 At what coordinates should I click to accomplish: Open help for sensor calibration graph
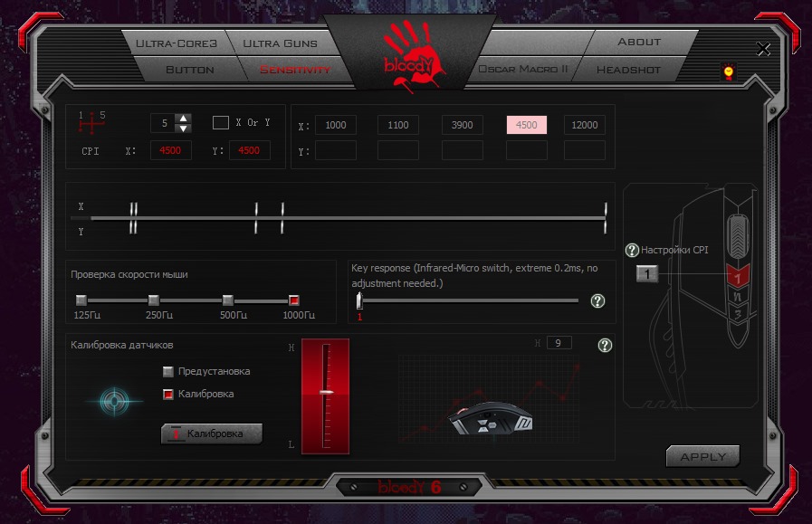[x=605, y=346]
